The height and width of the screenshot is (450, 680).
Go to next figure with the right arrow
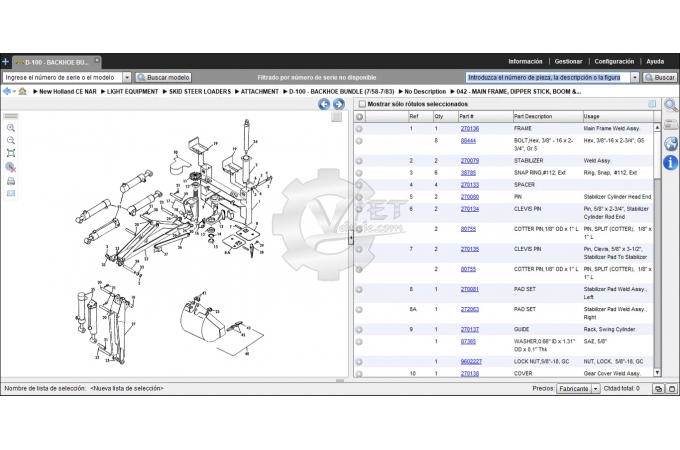tap(339, 104)
